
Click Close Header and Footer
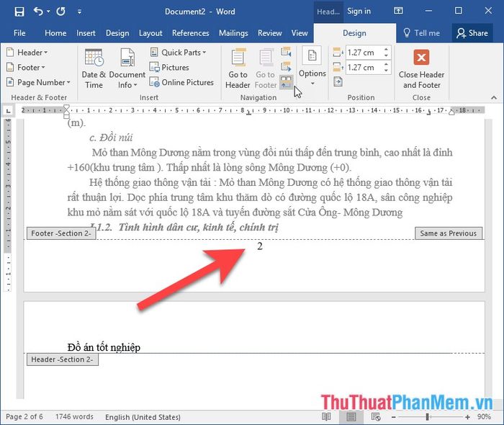coord(421,68)
